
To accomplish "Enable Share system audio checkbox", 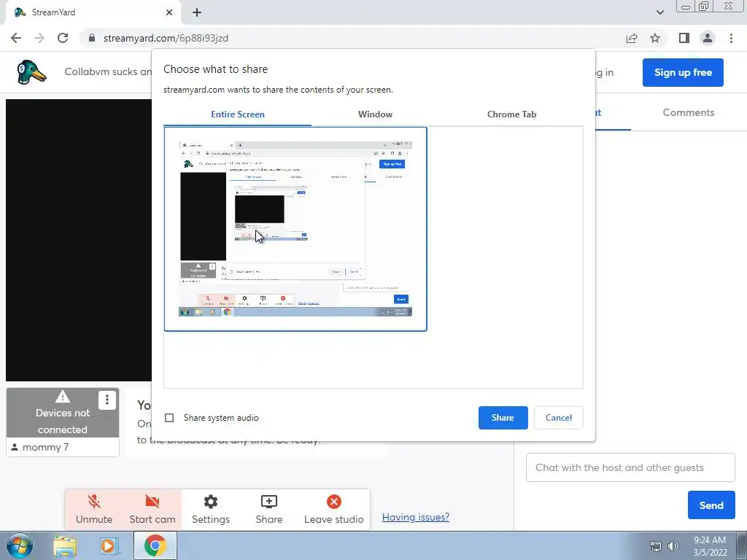I will [x=169, y=418].
